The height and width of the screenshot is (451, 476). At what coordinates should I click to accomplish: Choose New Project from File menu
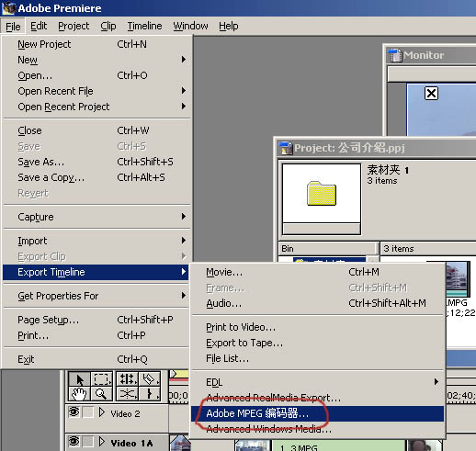(x=96, y=44)
